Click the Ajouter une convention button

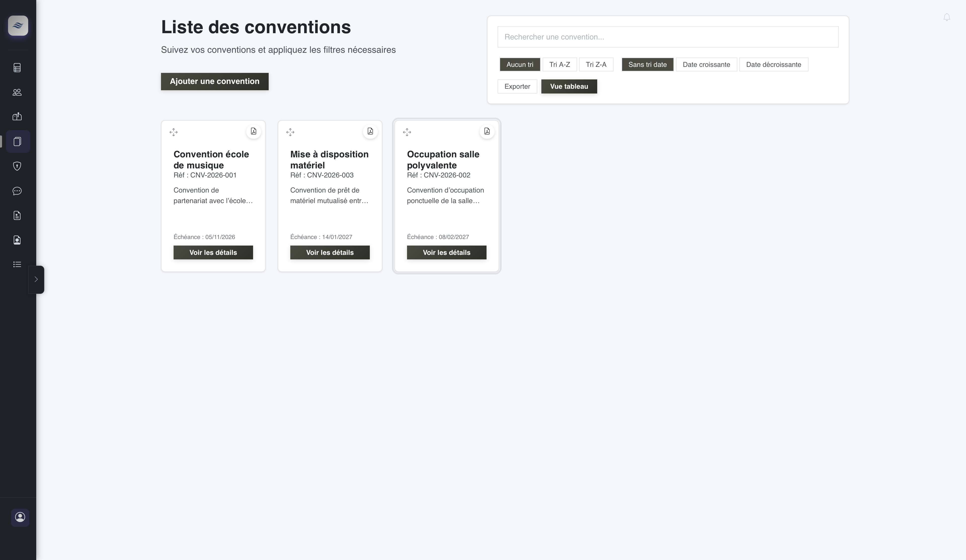coord(214,81)
